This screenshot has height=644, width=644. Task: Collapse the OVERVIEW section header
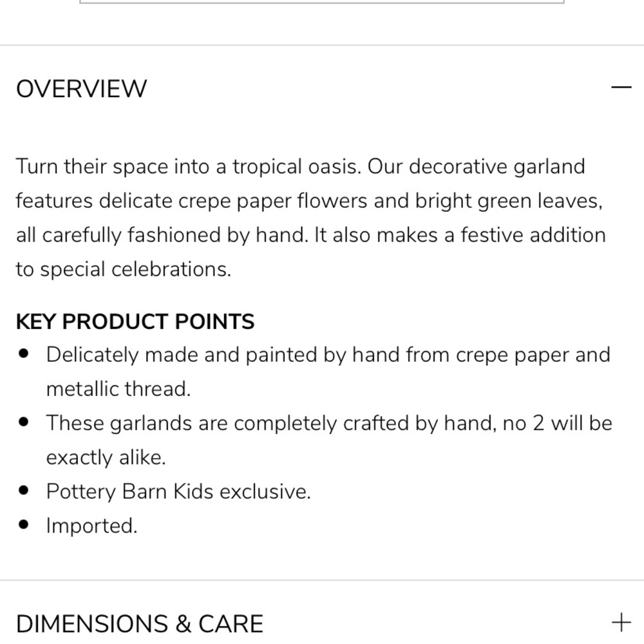point(322,87)
